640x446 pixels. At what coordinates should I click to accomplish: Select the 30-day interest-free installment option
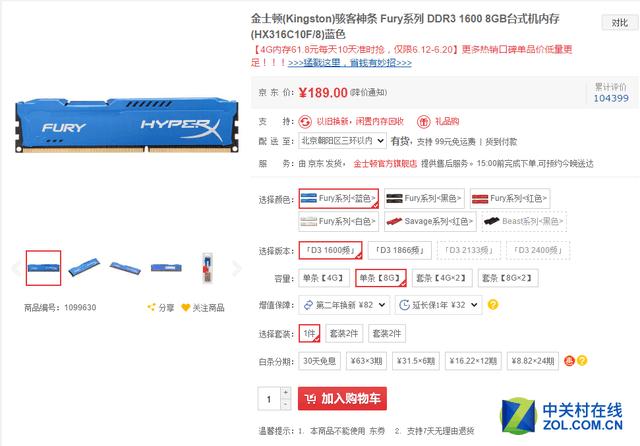[320, 361]
